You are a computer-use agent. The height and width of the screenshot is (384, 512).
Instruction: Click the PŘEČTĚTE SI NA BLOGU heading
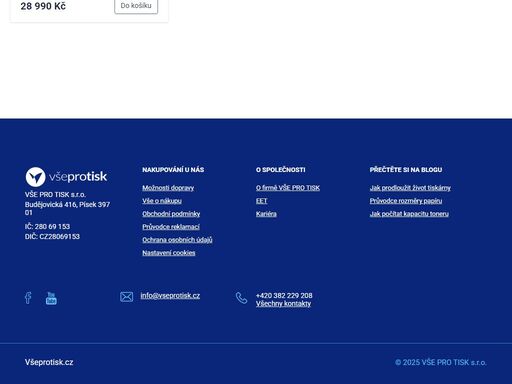point(406,170)
